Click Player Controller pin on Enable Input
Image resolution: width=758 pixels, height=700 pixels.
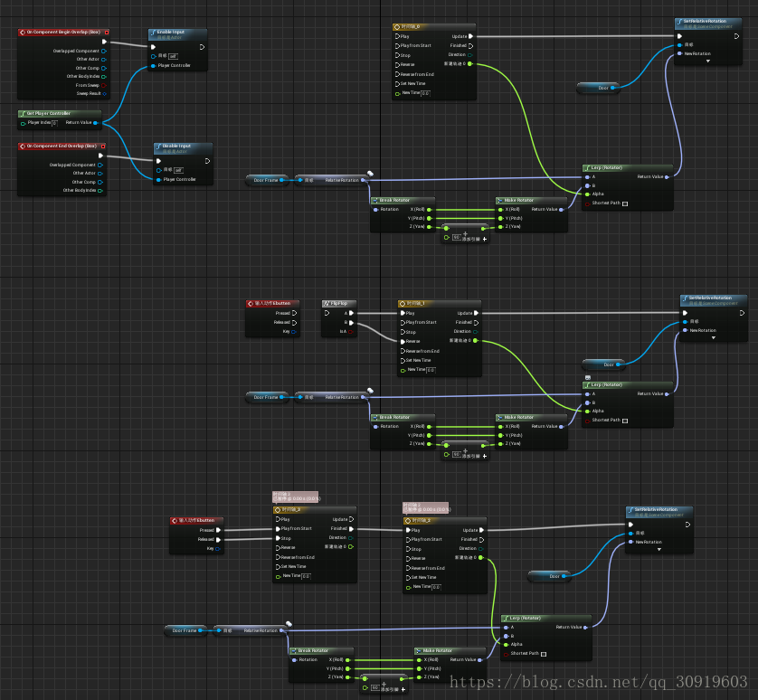pos(153,66)
